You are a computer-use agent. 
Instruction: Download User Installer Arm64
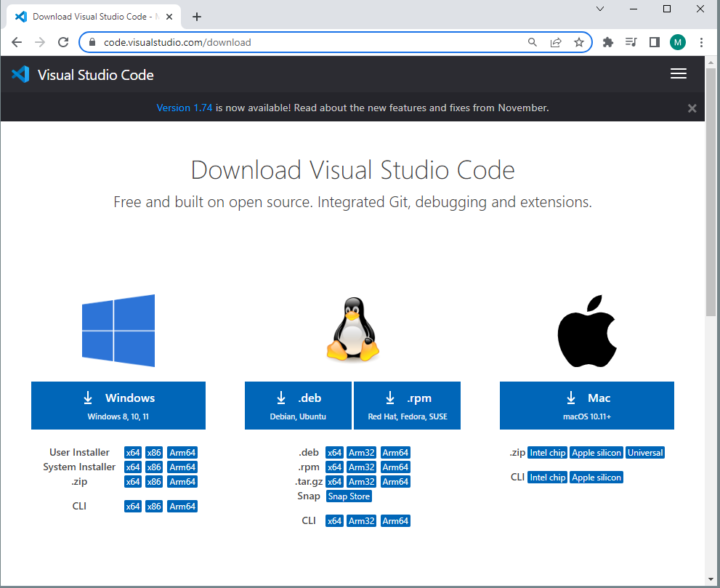(182, 453)
